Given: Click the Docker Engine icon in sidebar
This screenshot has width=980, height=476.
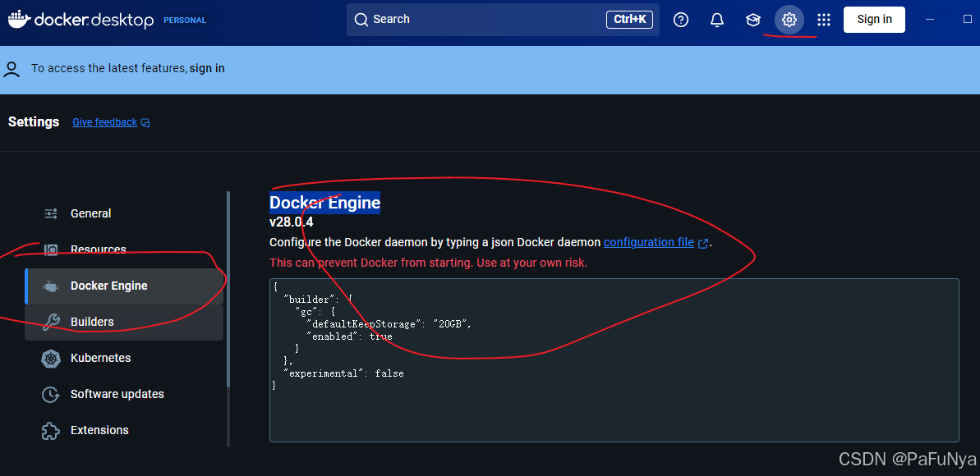Looking at the screenshot, I should tap(51, 286).
